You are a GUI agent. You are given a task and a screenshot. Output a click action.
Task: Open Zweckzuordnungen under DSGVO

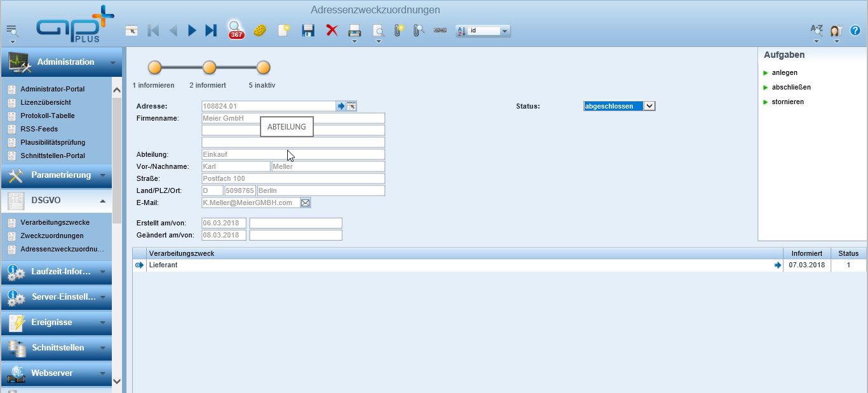[51, 236]
